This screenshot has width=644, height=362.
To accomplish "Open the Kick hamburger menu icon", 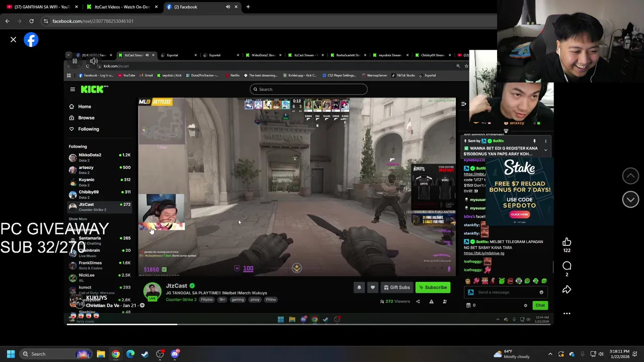I will click(x=72, y=89).
